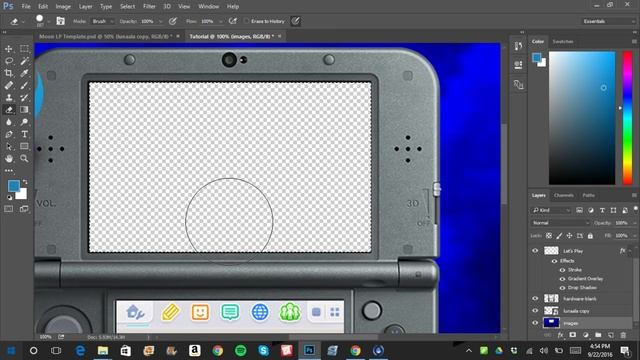640x360 pixels.
Task: Open the tool preset picker arrow
Action: 23,21
